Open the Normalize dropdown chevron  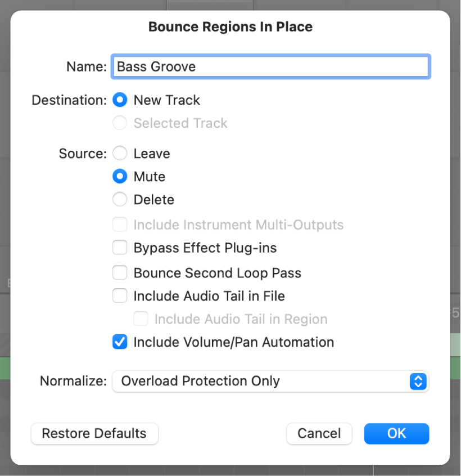coord(418,381)
